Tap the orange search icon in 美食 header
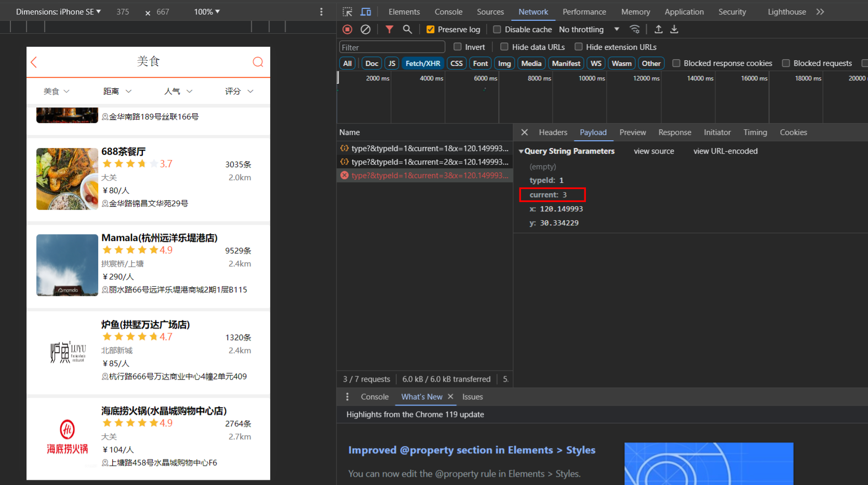This screenshot has width=868, height=485. click(x=258, y=62)
